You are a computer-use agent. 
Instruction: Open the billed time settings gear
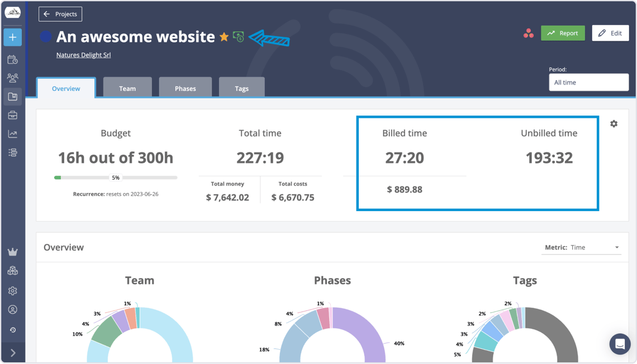[x=614, y=123]
